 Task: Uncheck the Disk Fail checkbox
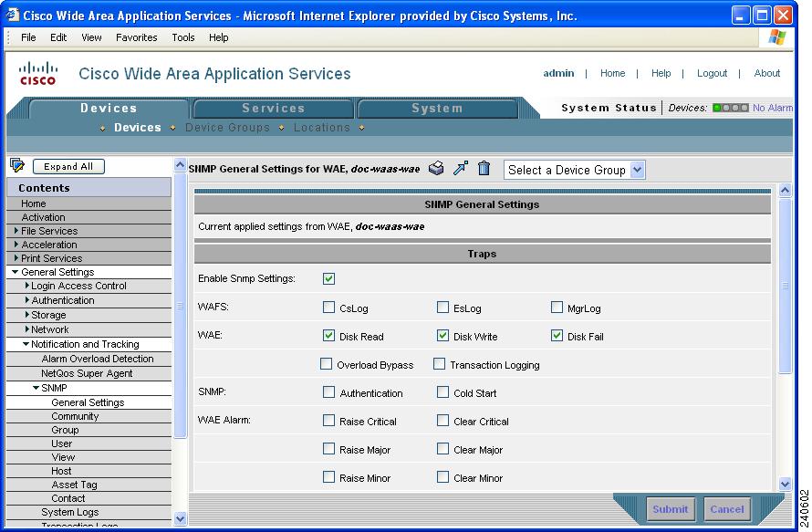pos(557,336)
